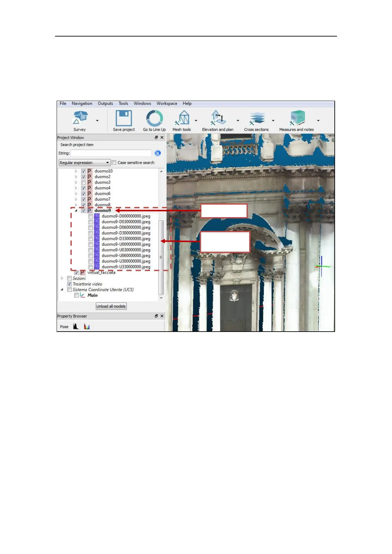Viewport: 392px width, 554px height.
Task: Click the point cloud icon of duomo6
Action: pyautogui.click(x=90, y=193)
